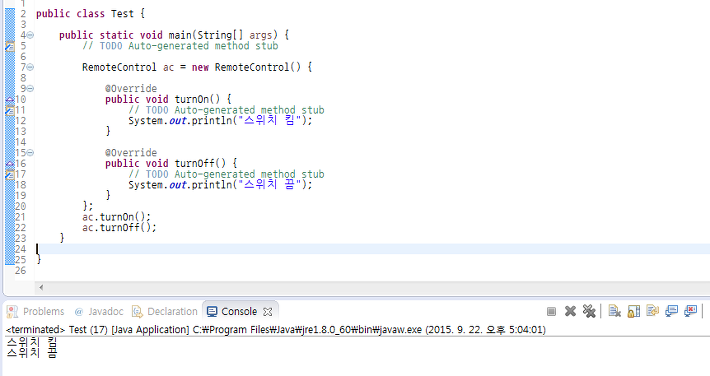
Task: Toggle Show Console When Standard Out Changes
Action: coord(672,311)
